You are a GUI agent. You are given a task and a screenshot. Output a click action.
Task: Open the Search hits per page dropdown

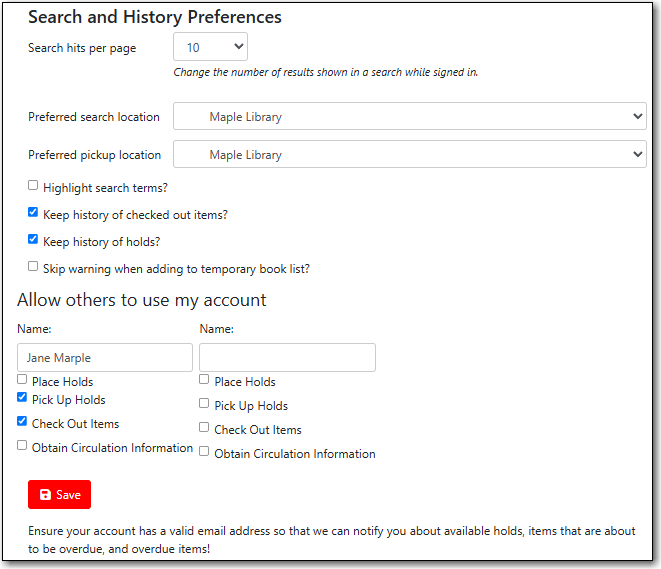(x=210, y=47)
